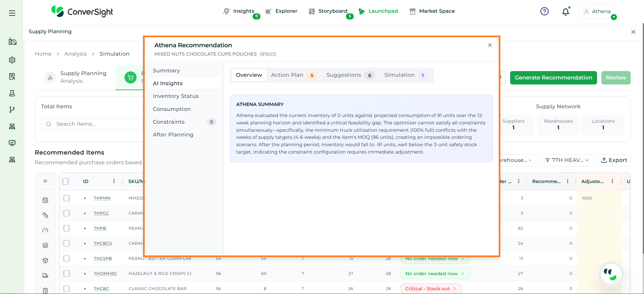Close the Athena Recommendation dialog
The image size is (644, 294).
[x=490, y=45]
